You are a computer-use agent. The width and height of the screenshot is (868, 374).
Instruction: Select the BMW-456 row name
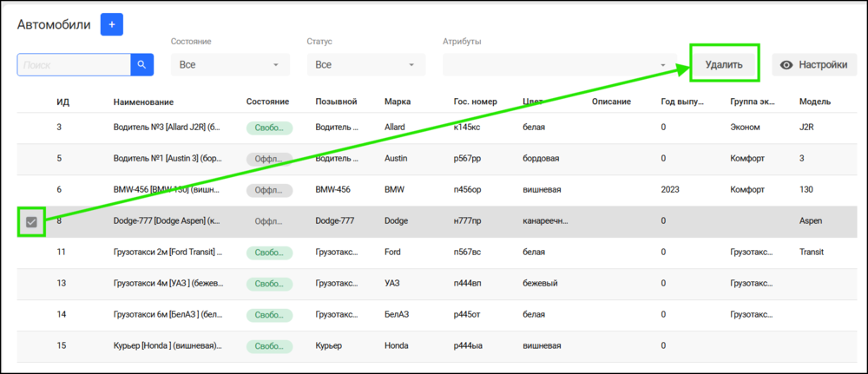click(x=168, y=190)
